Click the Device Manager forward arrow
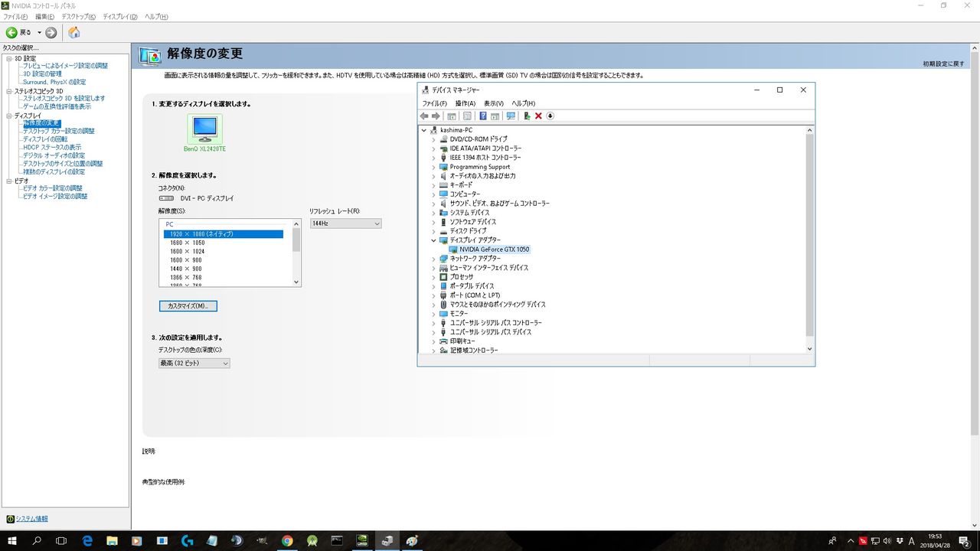 click(x=436, y=116)
